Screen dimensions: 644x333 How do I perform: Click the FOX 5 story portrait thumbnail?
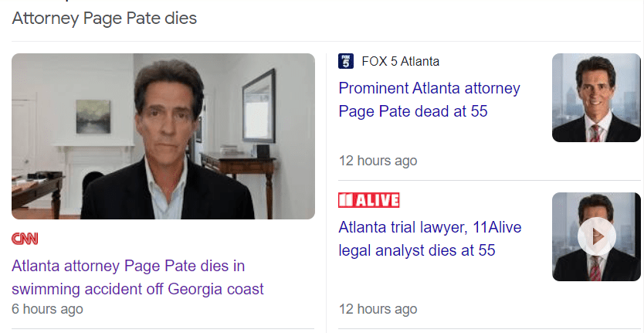tap(596, 98)
